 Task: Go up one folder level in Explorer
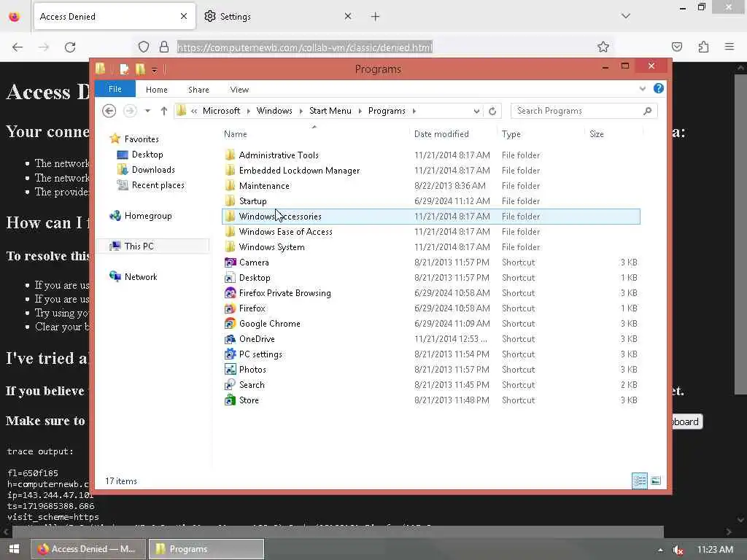coord(164,111)
